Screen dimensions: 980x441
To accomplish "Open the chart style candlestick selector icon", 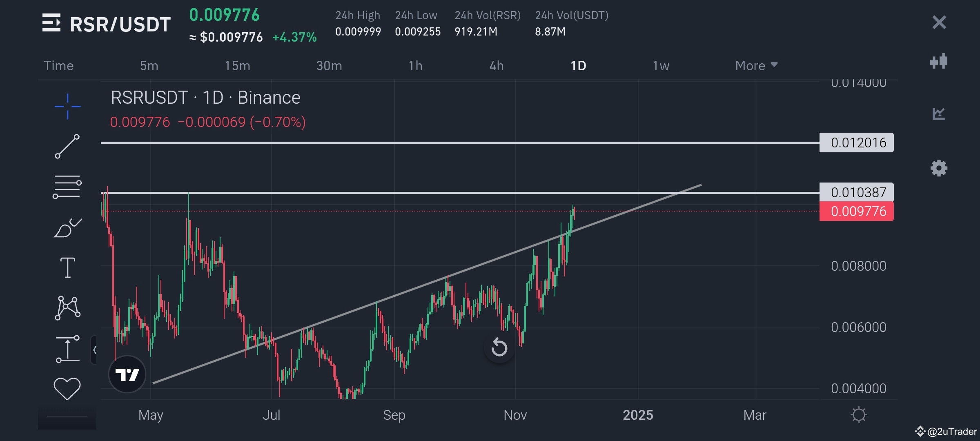I will click(x=939, y=60).
